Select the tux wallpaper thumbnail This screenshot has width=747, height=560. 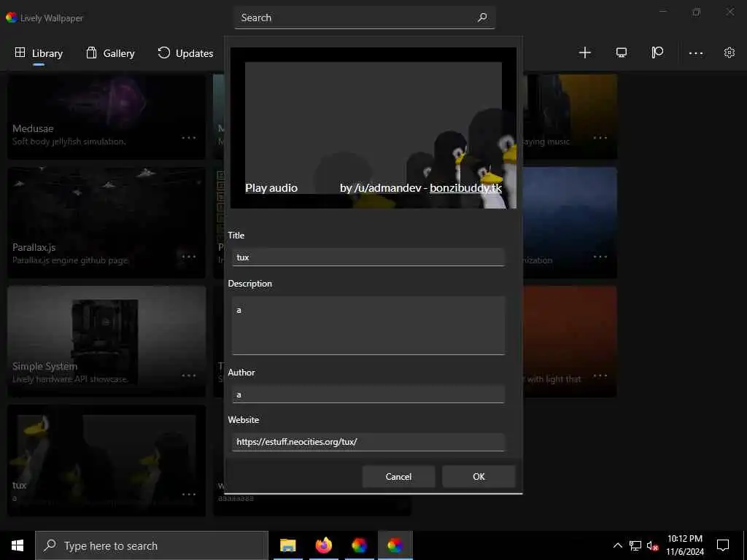pyautogui.click(x=107, y=461)
